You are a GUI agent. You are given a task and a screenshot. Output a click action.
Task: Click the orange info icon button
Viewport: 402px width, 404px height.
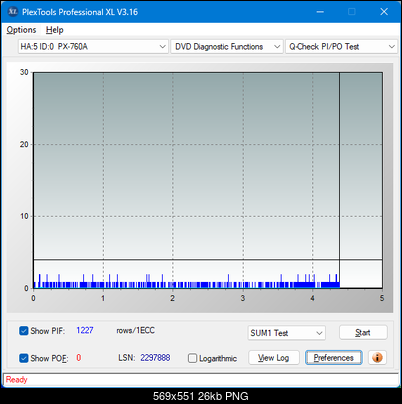(x=377, y=358)
